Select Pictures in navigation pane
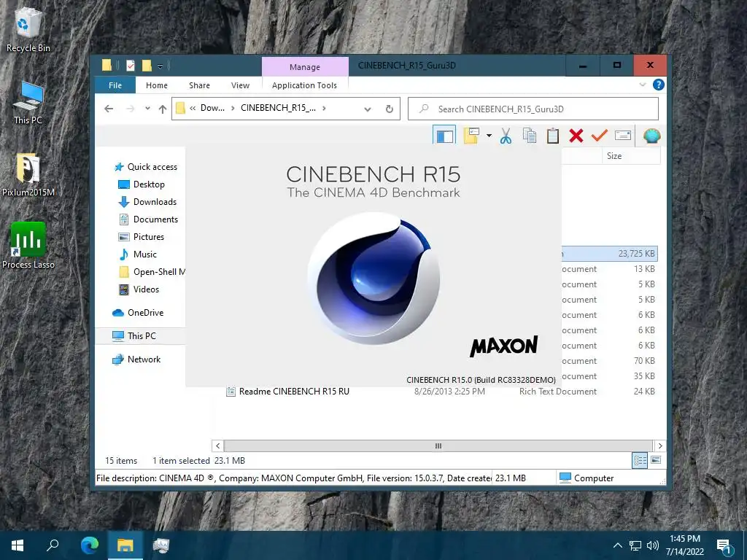 [141, 237]
